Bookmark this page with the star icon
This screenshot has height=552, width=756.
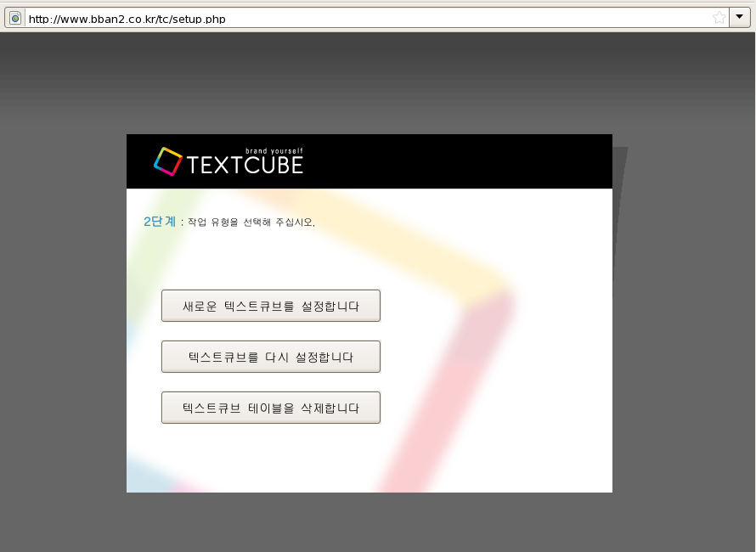[719, 18]
